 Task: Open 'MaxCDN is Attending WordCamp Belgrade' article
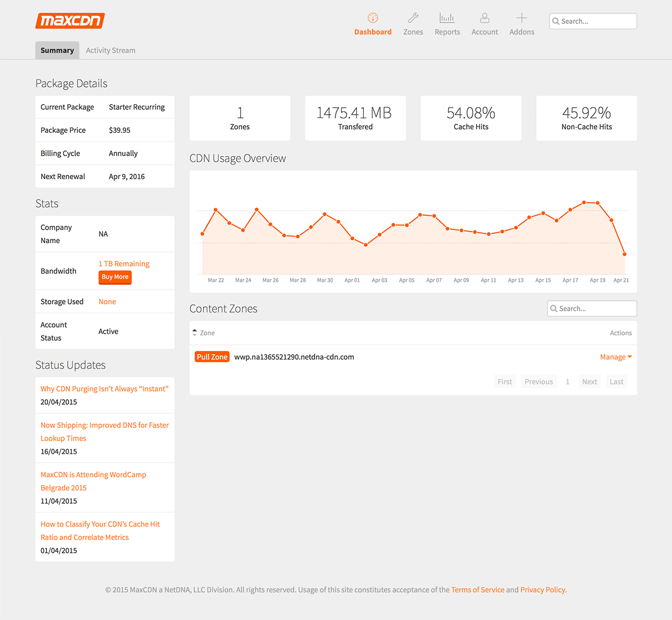click(93, 481)
